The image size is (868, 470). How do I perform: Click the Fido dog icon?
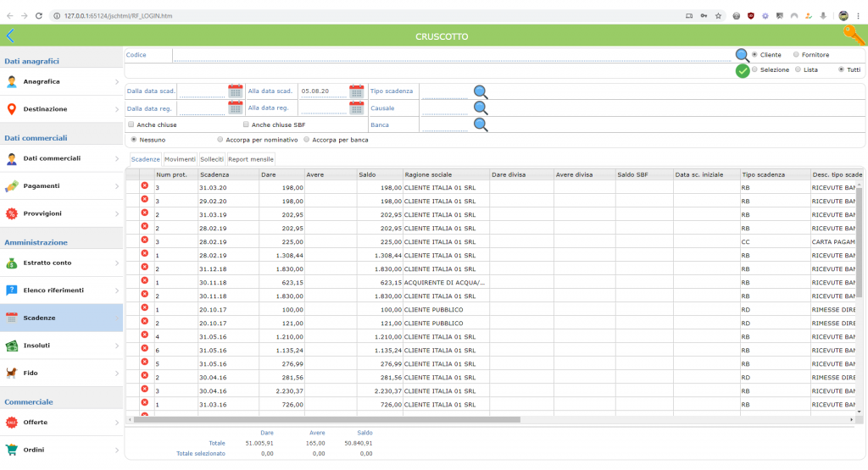pos(12,373)
